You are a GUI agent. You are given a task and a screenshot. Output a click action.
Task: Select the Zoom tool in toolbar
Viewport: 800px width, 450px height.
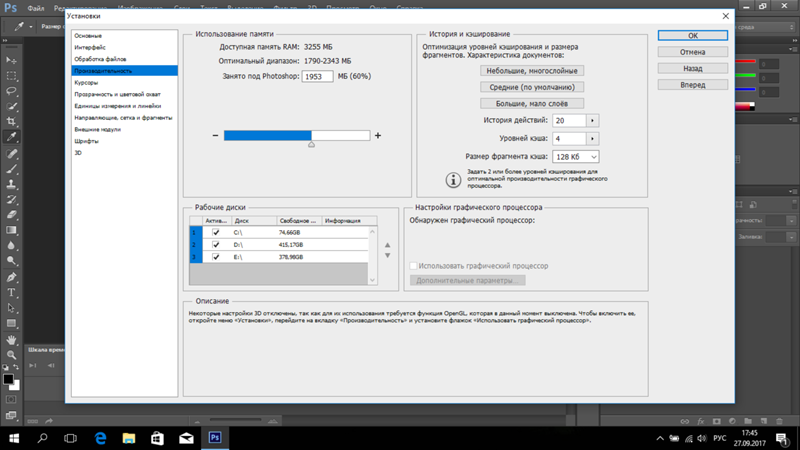(11, 355)
